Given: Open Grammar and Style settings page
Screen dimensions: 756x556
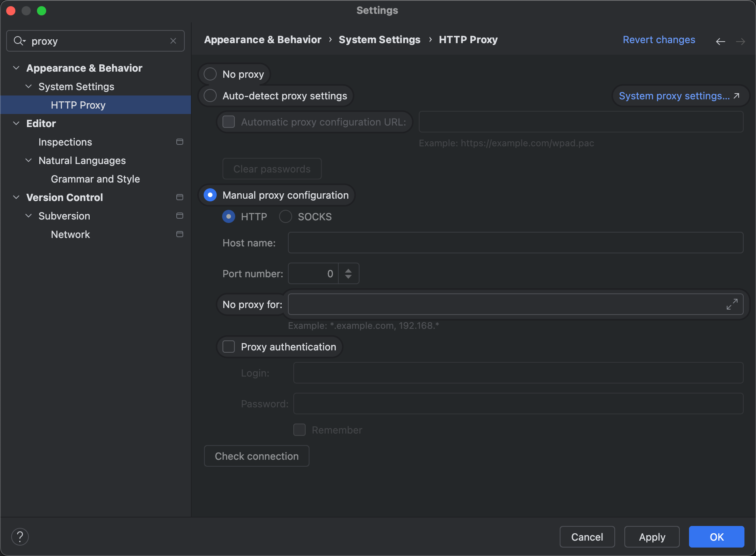Looking at the screenshot, I should coord(95,179).
